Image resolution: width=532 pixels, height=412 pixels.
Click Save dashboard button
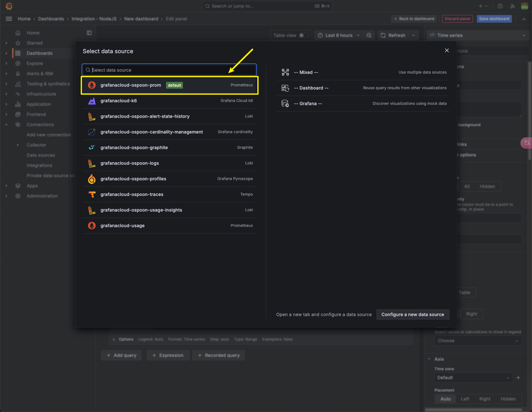pos(494,19)
